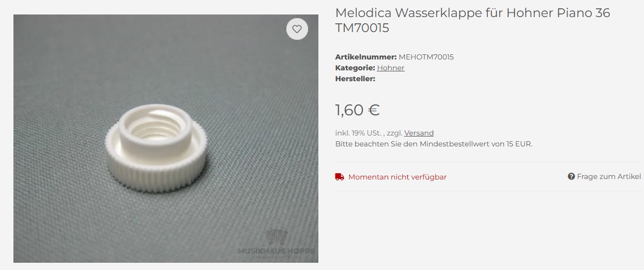Click the Musikhaus Hoppe accordion watermark logo
This screenshot has height=270, width=644.
coord(276,244)
